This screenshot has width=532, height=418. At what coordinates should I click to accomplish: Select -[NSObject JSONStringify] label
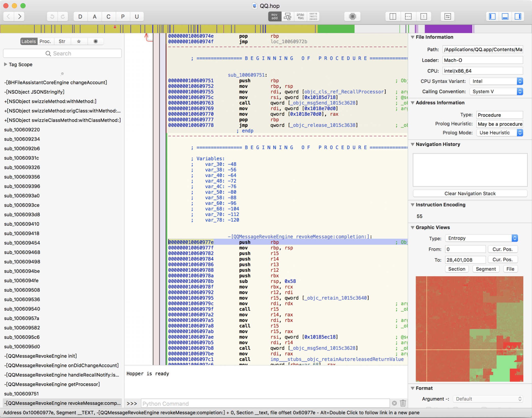(x=34, y=92)
